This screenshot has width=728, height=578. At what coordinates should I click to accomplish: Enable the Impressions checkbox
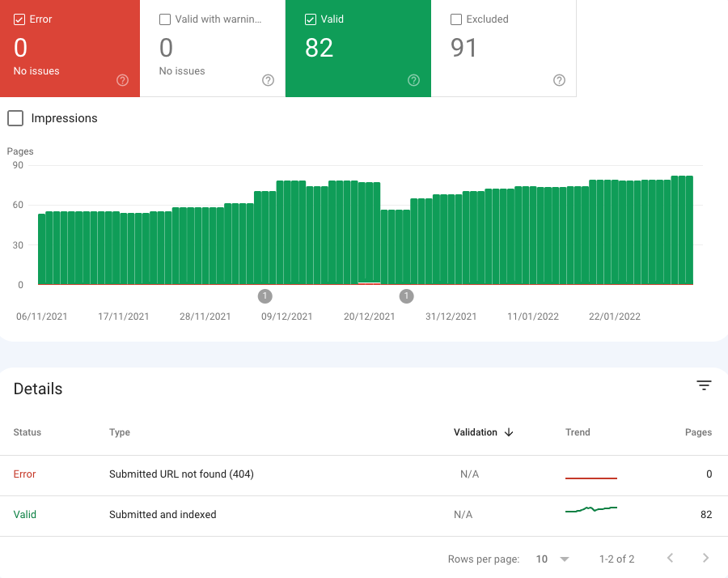15,118
